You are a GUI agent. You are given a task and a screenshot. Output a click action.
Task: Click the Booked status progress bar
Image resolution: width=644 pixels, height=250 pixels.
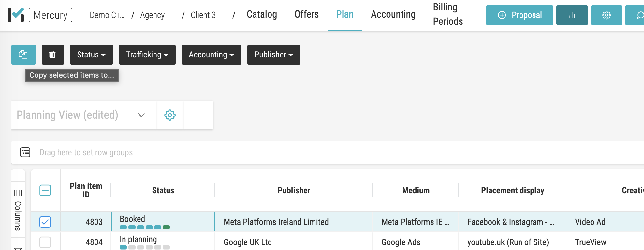(145, 227)
